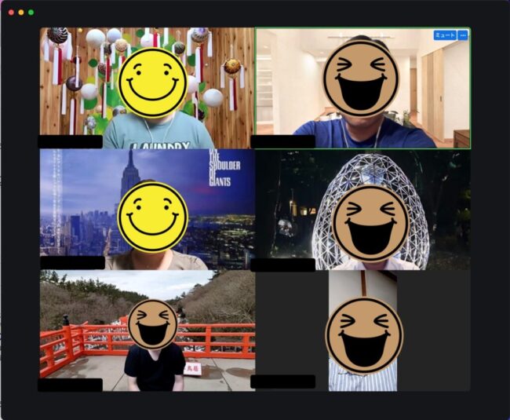Screen dimensions: 510x420
Task: Select the narrow portrait video with striped shirt
Action: (x=362, y=331)
